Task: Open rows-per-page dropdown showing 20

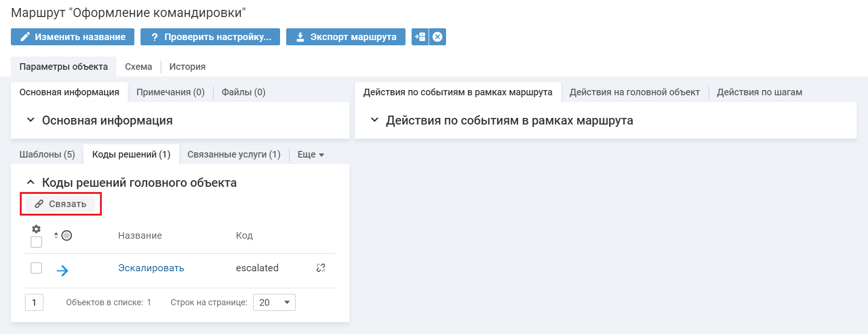Action: (x=274, y=302)
